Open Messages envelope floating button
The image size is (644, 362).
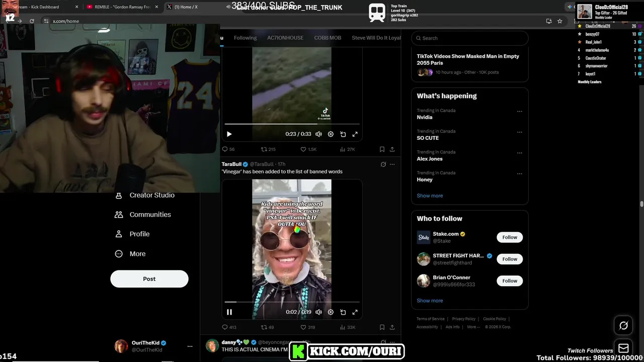623,348
